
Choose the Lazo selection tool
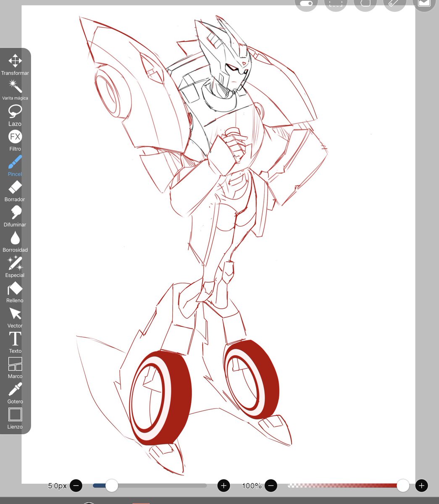[15, 115]
